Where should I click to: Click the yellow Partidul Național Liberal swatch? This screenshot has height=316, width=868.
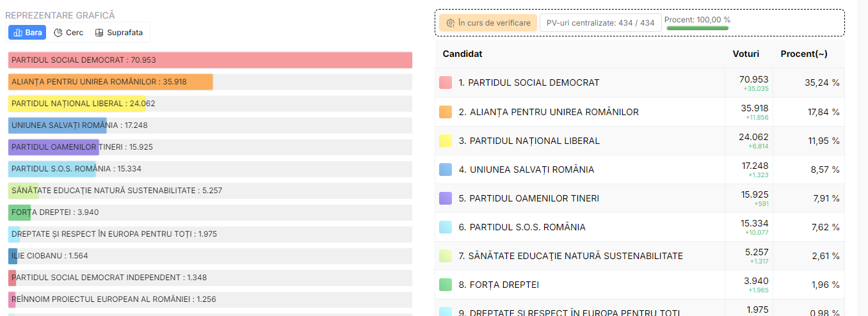point(446,141)
